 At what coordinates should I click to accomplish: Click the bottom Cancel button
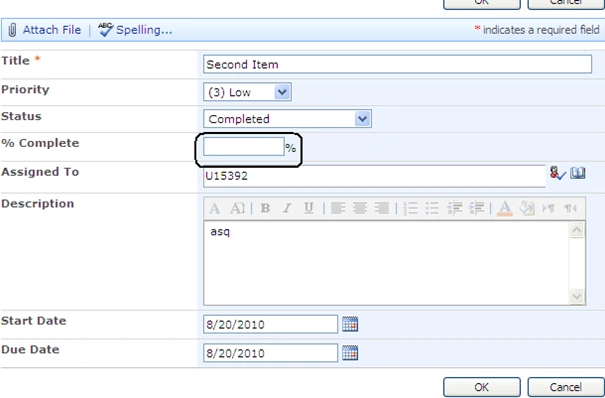pyautogui.click(x=566, y=387)
